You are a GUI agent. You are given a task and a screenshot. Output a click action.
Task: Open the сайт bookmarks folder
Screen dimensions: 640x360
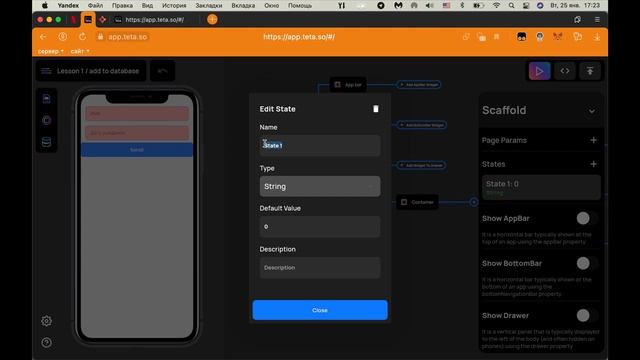coord(80,51)
